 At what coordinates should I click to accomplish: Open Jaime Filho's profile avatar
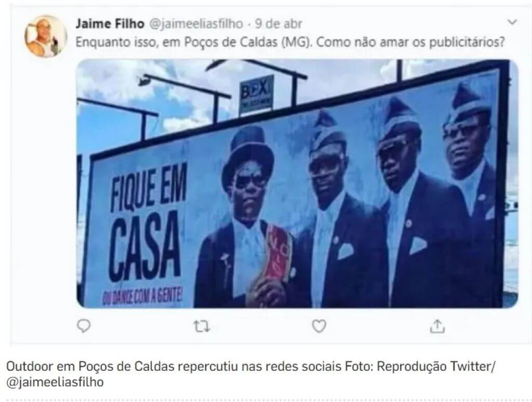coord(45,36)
